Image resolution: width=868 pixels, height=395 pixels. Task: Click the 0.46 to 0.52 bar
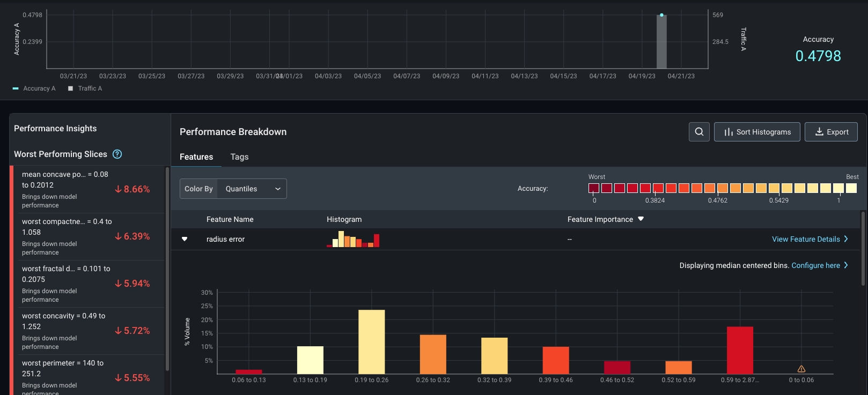pyautogui.click(x=617, y=368)
